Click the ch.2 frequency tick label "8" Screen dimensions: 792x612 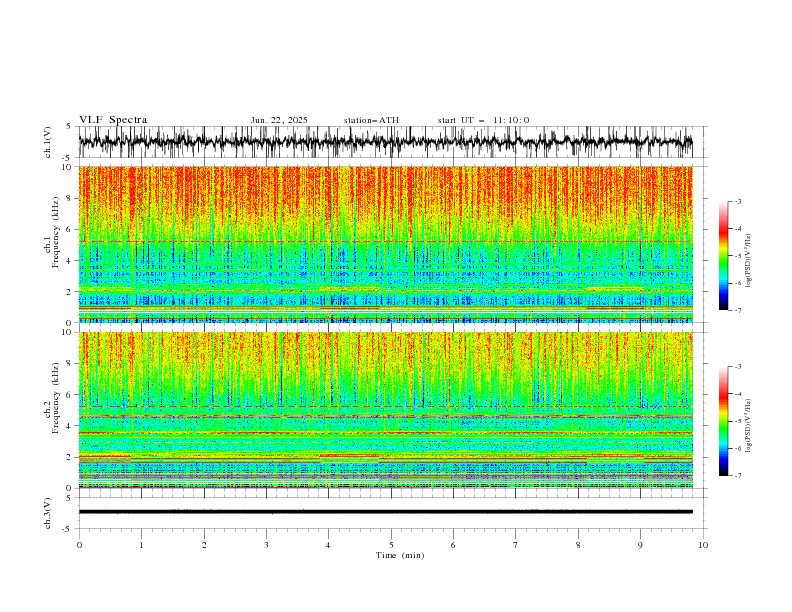69,364
